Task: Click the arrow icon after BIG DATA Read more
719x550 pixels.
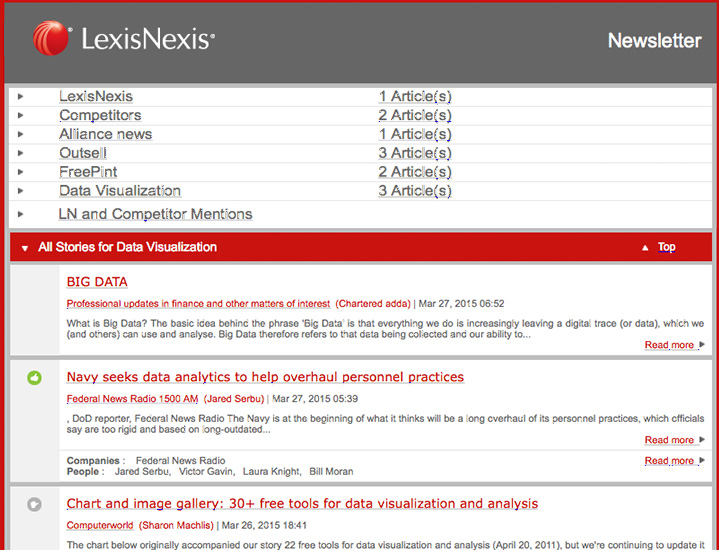Action: [702, 344]
